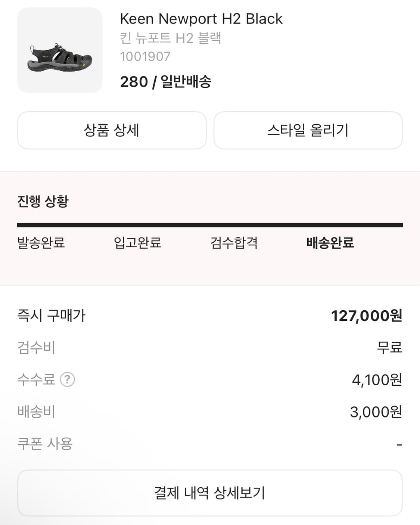Open the Keen sandal product thumbnail
Screen dimensions: 420x525
(x=60, y=50)
